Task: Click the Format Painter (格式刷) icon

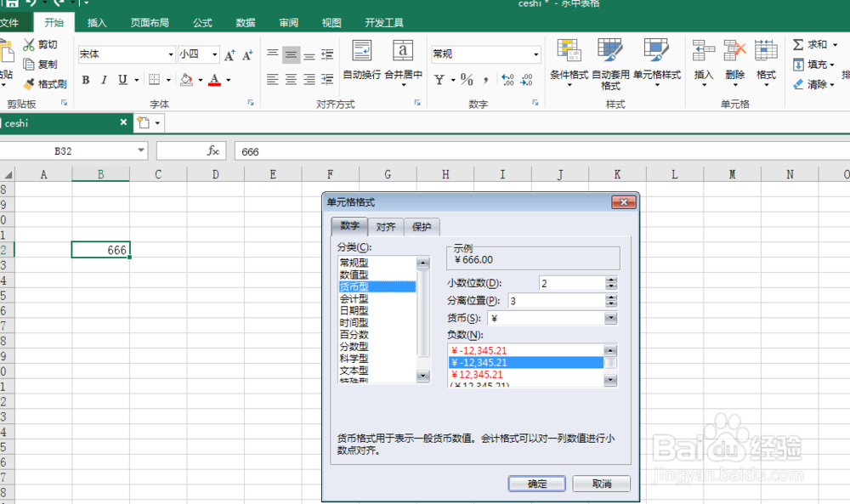Action: pyautogui.click(x=42, y=84)
